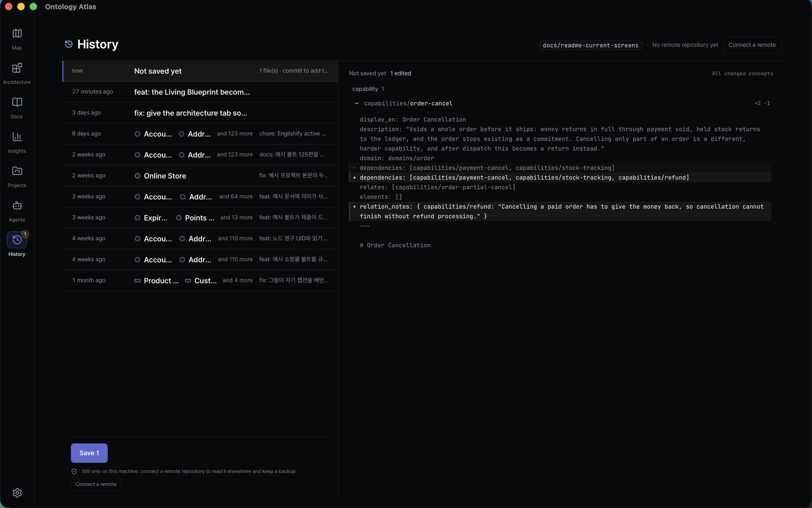
Task: Select the Not saved yet entry
Action: tap(200, 71)
